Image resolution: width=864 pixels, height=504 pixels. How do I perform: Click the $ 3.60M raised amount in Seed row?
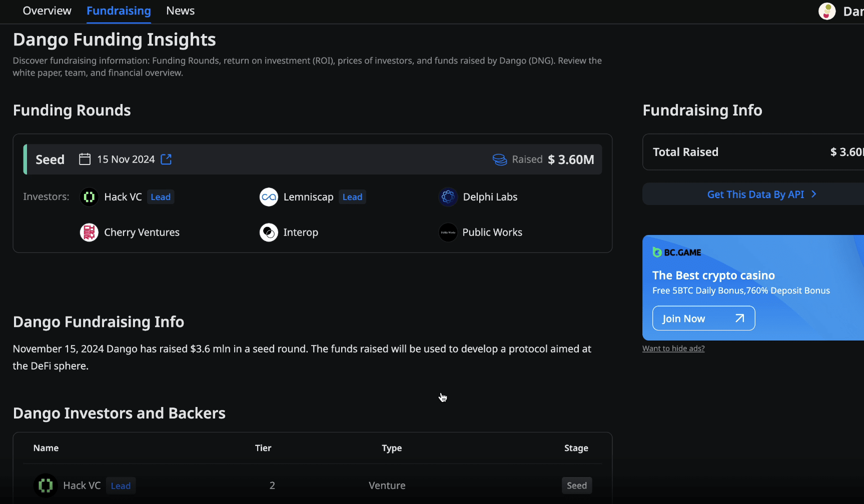pos(571,159)
